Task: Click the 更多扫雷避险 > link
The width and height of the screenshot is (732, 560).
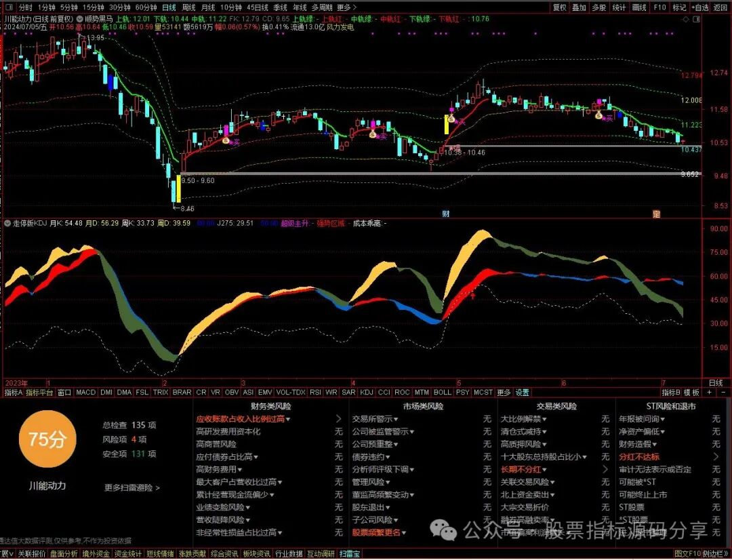Action: coord(132,487)
